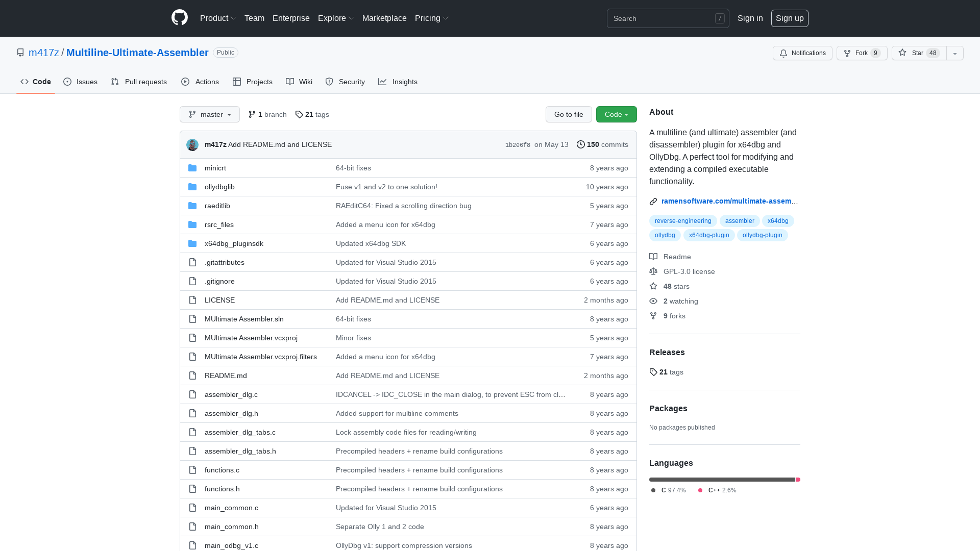Click the LICENSE file icon

coord(192,300)
